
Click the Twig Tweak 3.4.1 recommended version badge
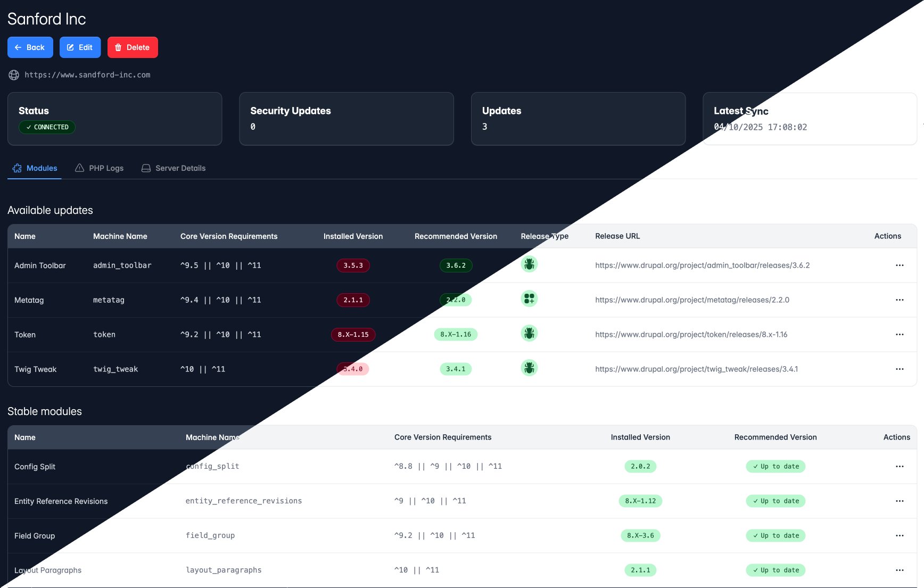[x=456, y=369]
